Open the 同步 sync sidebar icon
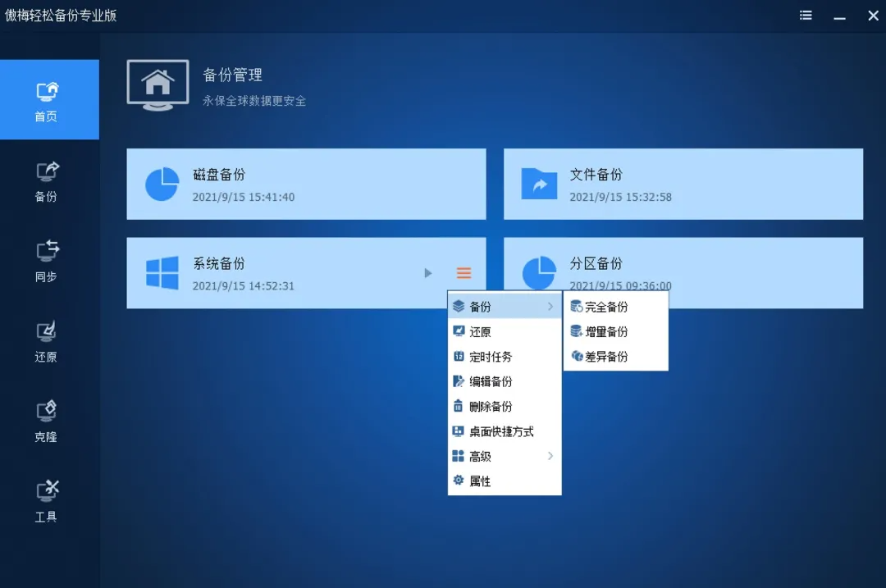This screenshot has height=588, width=886. [x=47, y=250]
